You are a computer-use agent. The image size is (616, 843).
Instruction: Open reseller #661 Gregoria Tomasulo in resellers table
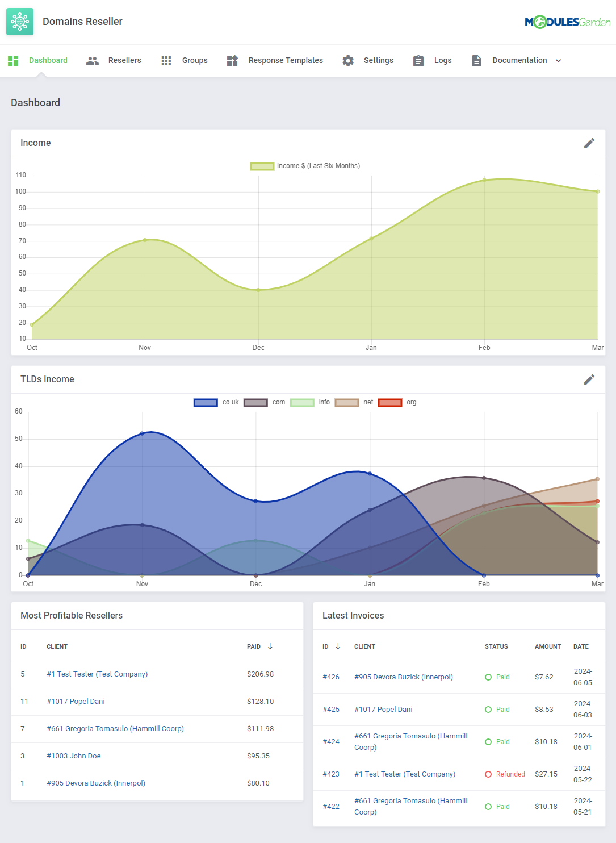pos(115,729)
